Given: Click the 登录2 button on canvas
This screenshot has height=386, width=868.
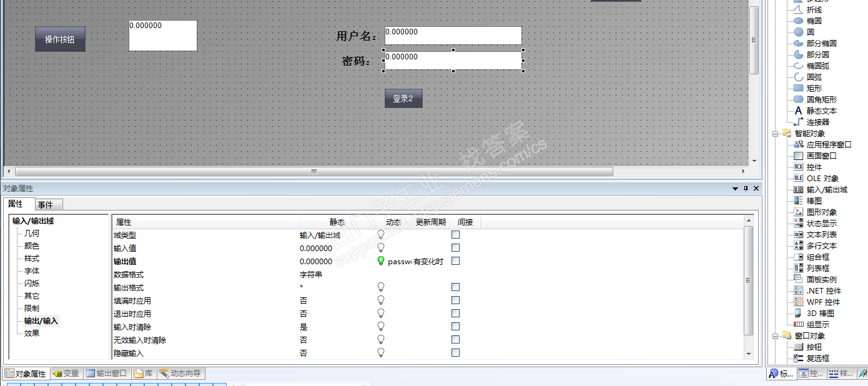Looking at the screenshot, I should [x=403, y=99].
